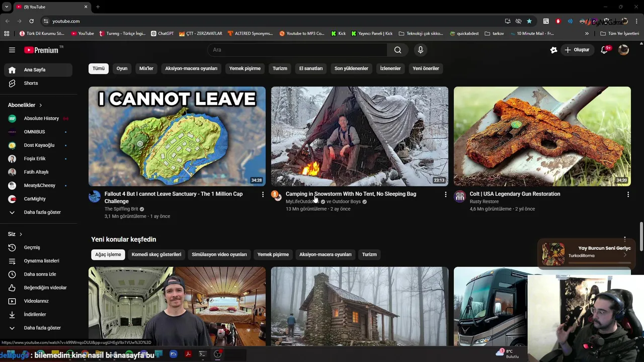Select the Tümü filter chip

pos(99,68)
